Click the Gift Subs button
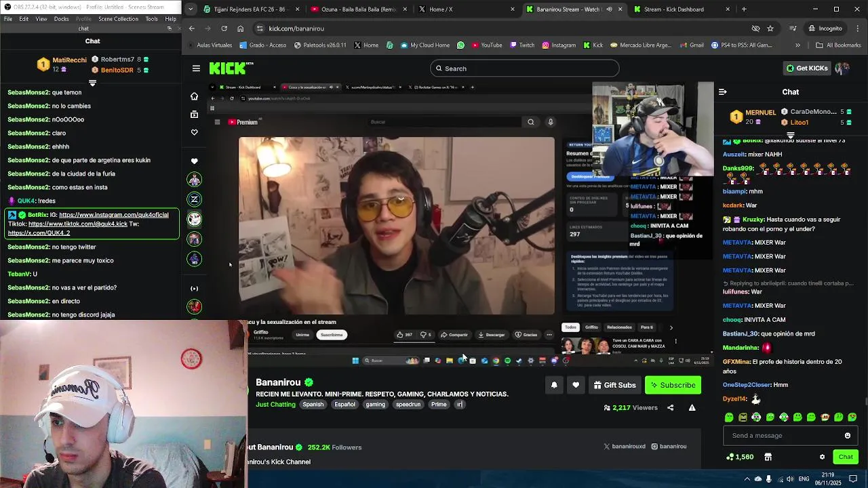Screen dimensions: 868x488 (x=614, y=385)
